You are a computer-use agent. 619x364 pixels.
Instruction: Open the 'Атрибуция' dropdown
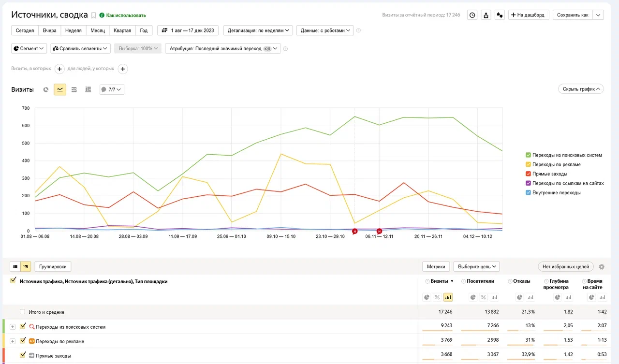click(x=222, y=49)
